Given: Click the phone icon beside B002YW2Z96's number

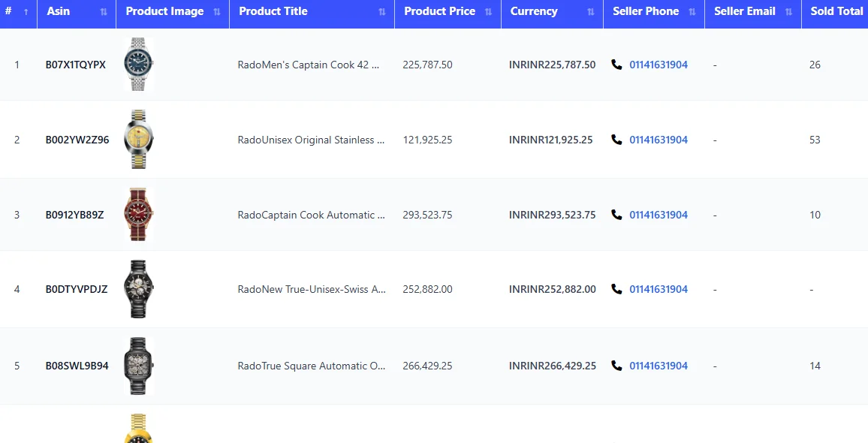Looking at the screenshot, I should click(616, 140).
